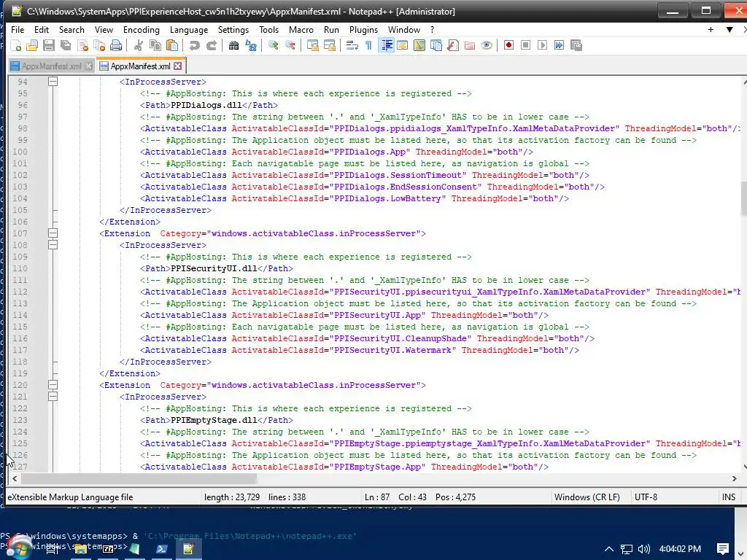Collapse the Extension fold at line 120

click(53, 385)
